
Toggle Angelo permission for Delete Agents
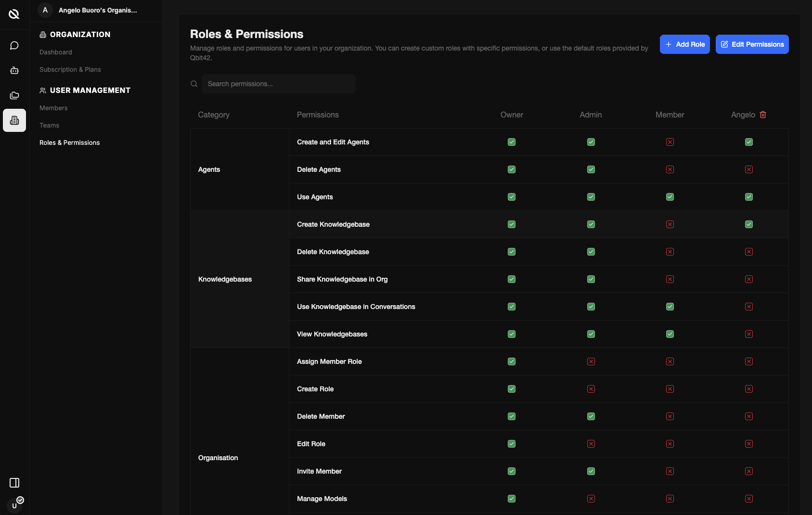749,169
